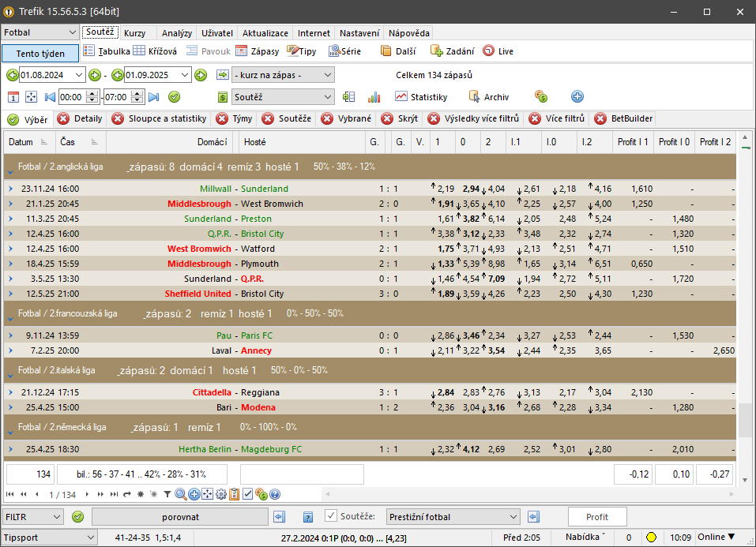Open the Live matches view
The height and width of the screenshot is (547, 756).
pos(498,51)
